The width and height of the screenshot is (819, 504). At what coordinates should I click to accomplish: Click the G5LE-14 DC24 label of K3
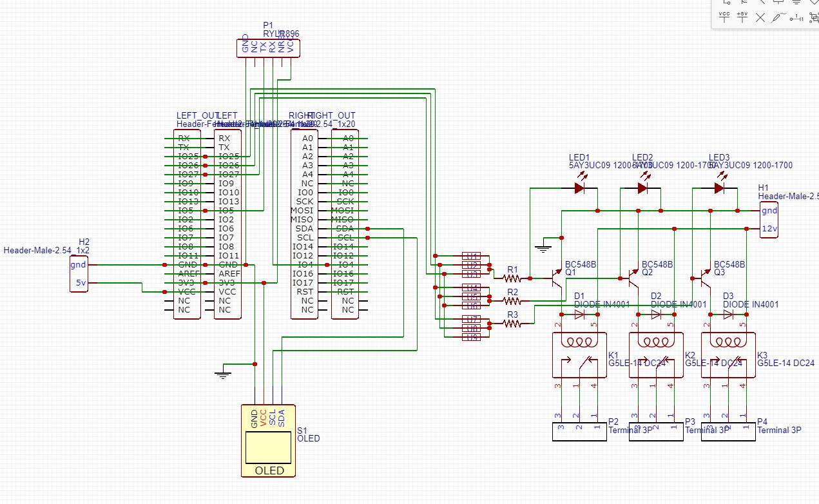(785, 363)
